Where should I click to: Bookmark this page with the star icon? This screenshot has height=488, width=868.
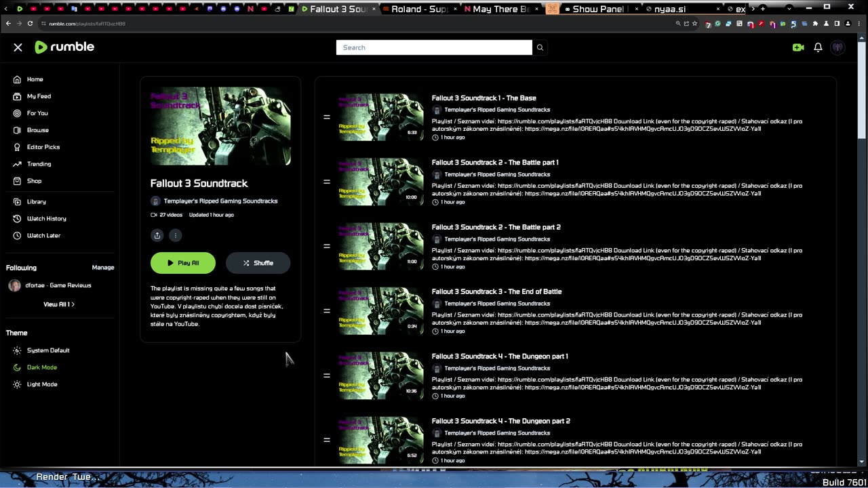point(695,24)
